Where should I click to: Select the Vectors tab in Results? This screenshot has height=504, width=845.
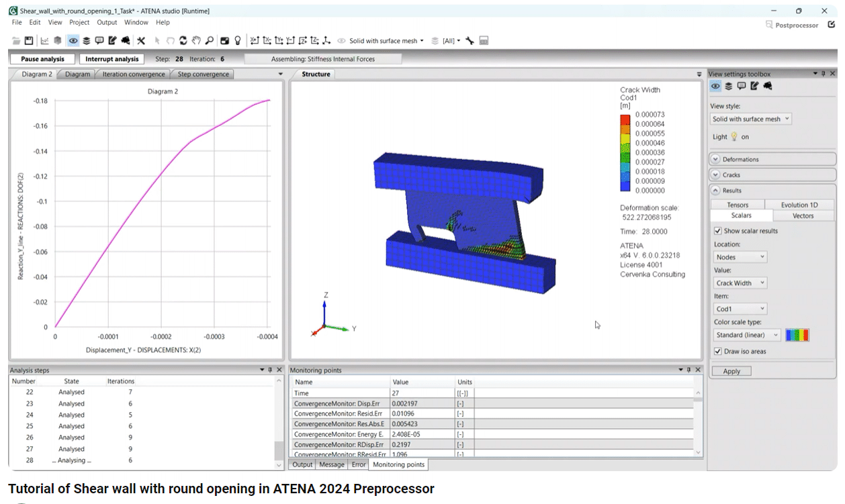[x=803, y=215]
